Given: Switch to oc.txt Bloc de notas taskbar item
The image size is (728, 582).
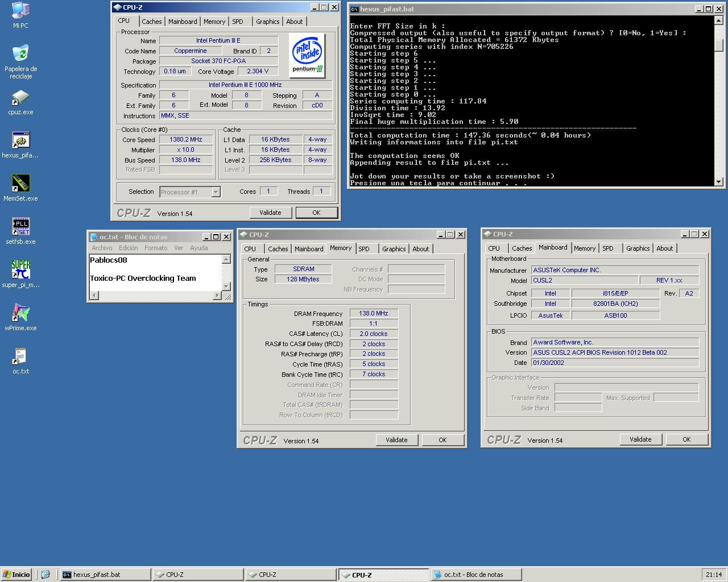Looking at the screenshot, I should [x=475, y=575].
